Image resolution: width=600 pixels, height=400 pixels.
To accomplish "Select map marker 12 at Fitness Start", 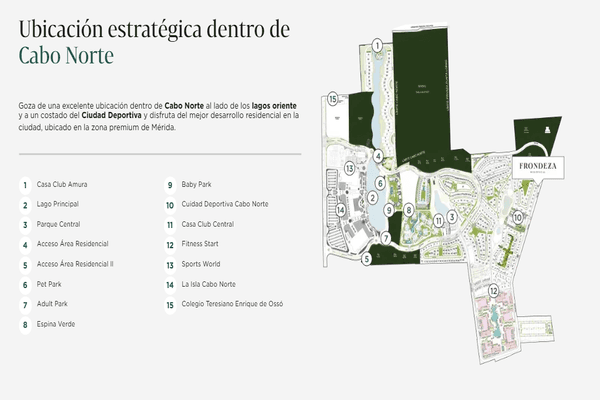I will [x=493, y=291].
